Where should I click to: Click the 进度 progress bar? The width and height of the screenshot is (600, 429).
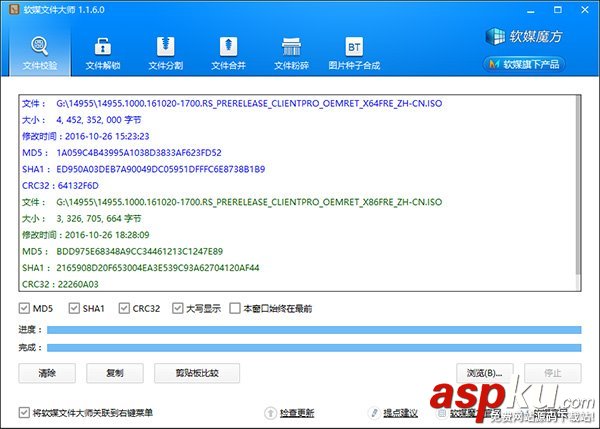click(x=314, y=330)
